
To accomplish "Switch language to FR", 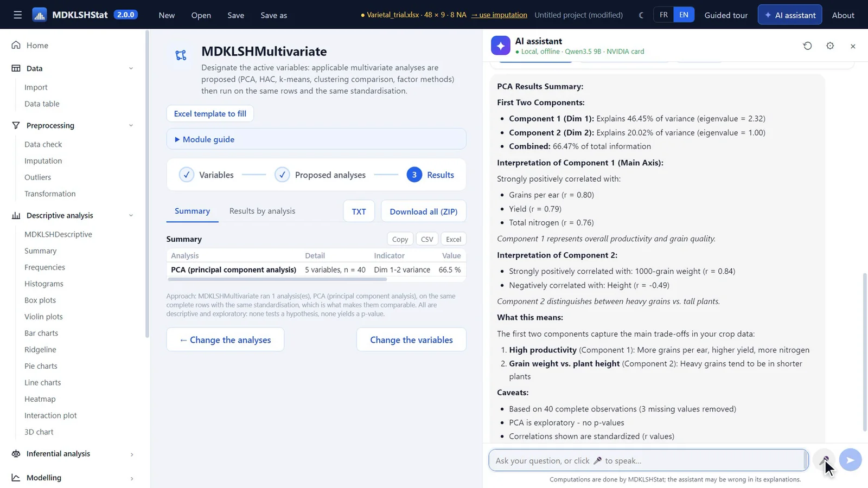I will click(x=663, y=15).
